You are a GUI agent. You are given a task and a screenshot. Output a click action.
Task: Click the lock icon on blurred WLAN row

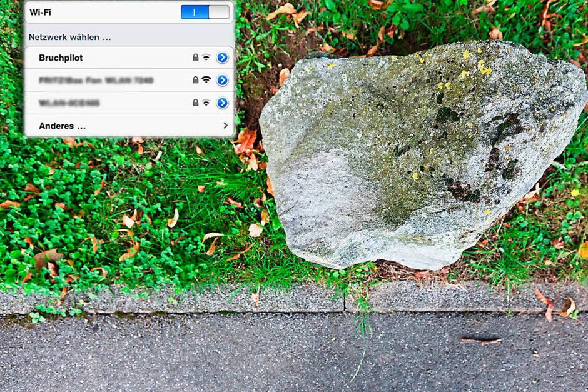pos(195,103)
